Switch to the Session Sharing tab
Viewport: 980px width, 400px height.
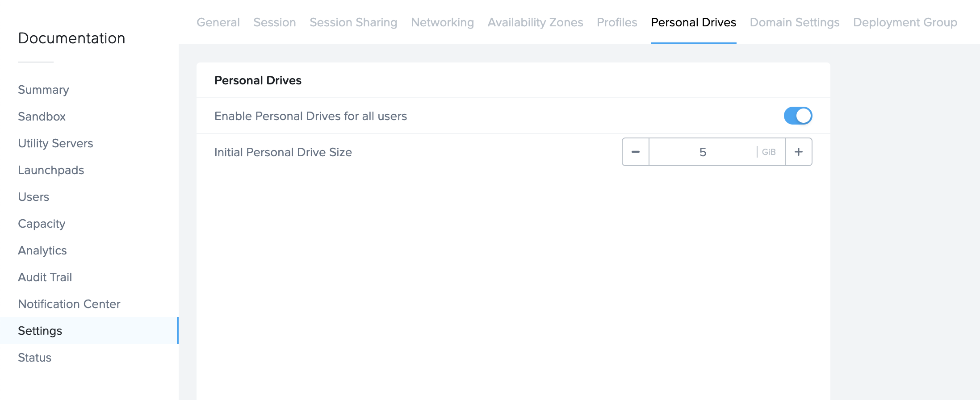coord(353,22)
